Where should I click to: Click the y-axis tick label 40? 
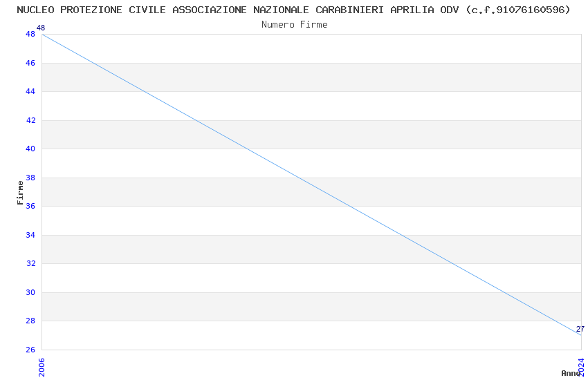tap(30, 149)
